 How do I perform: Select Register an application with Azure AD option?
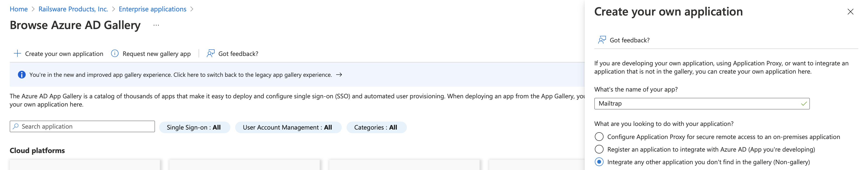point(599,149)
